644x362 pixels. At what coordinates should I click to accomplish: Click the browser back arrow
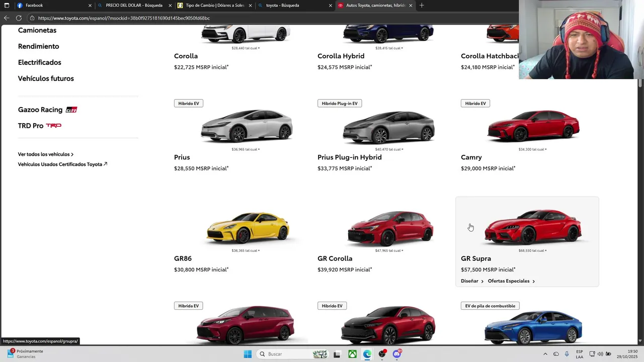point(7,18)
